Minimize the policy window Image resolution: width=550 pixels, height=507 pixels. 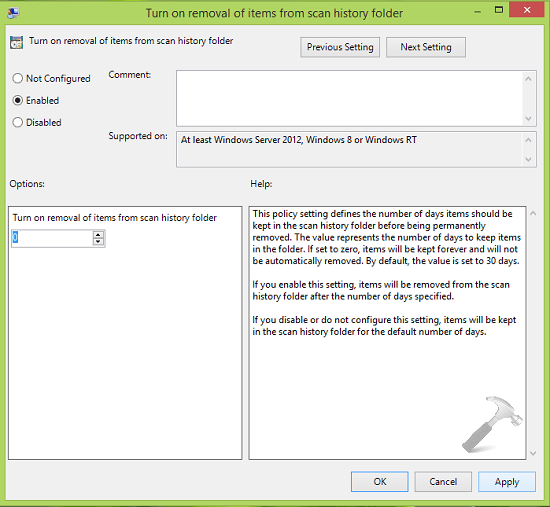point(477,11)
